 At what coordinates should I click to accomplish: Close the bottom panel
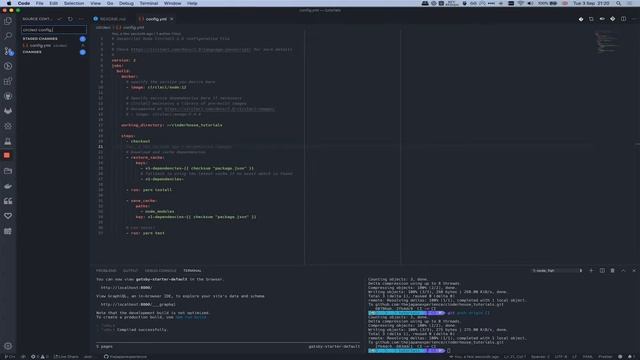pyautogui.click(x=634, y=271)
